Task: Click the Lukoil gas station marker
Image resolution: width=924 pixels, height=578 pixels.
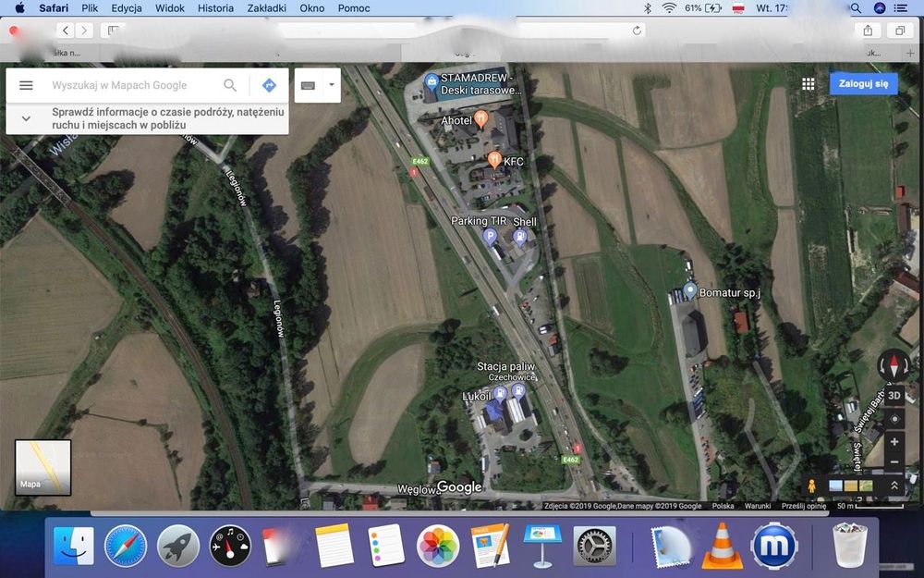Action: [500, 394]
